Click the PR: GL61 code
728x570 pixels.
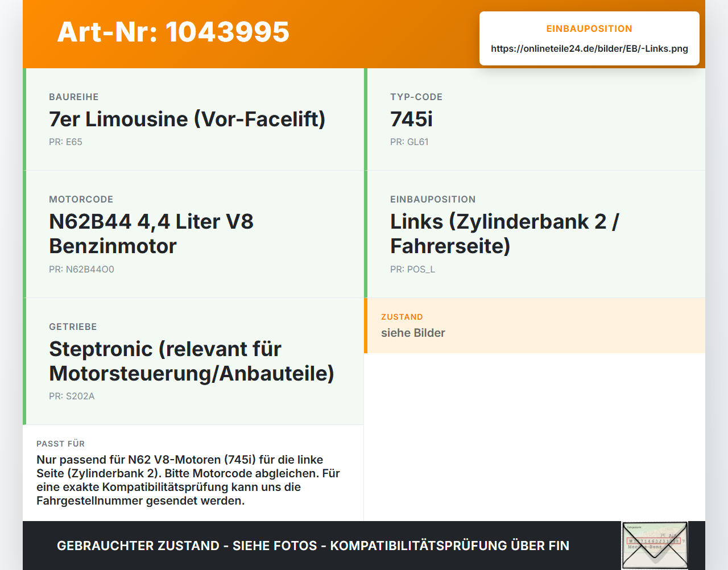pos(409,142)
